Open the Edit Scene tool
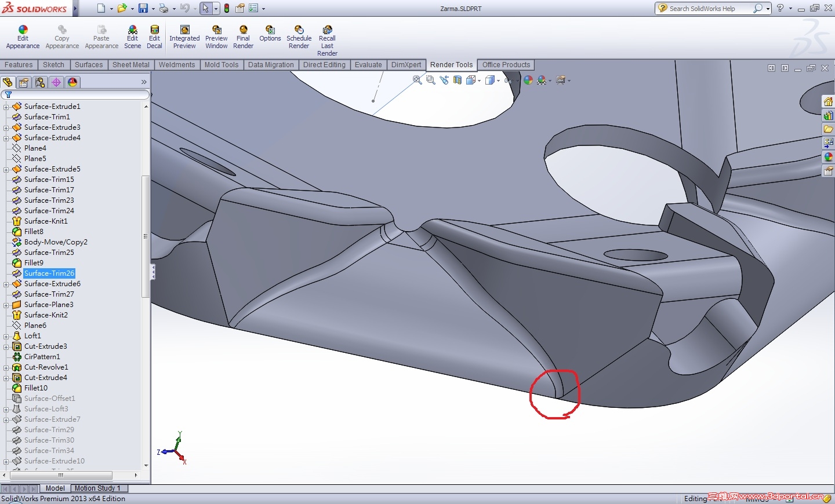This screenshot has height=504, width=835. click(132, 37)
